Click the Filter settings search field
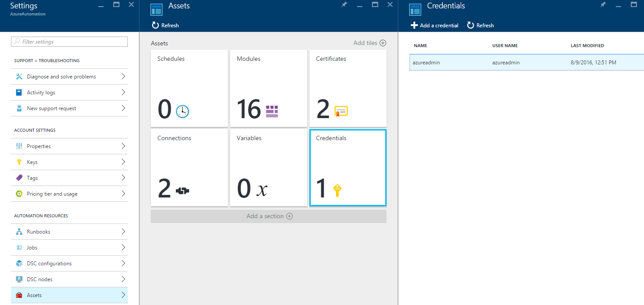644x305 pixels. [69, 41]
